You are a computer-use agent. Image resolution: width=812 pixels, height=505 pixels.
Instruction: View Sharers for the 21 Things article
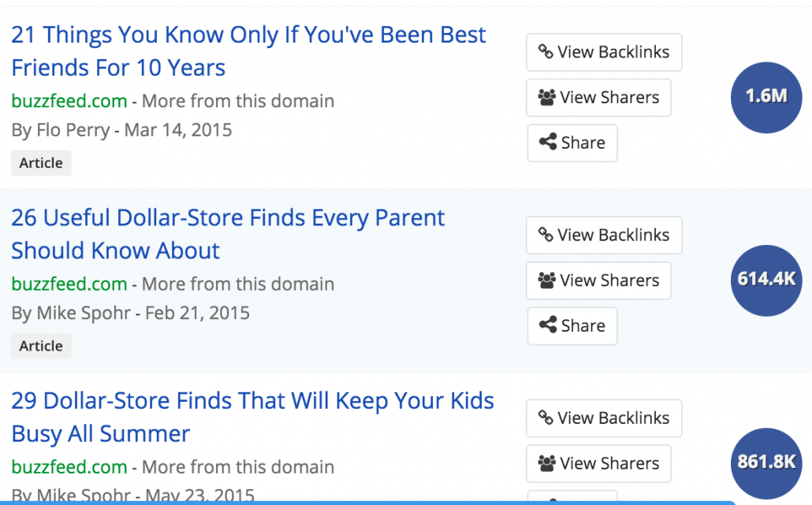(598, 98)
